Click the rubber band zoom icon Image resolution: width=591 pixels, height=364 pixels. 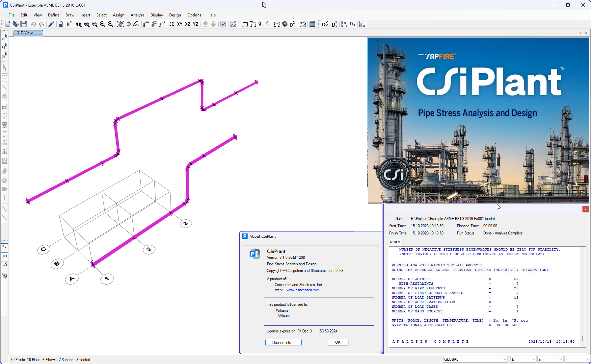79,24
